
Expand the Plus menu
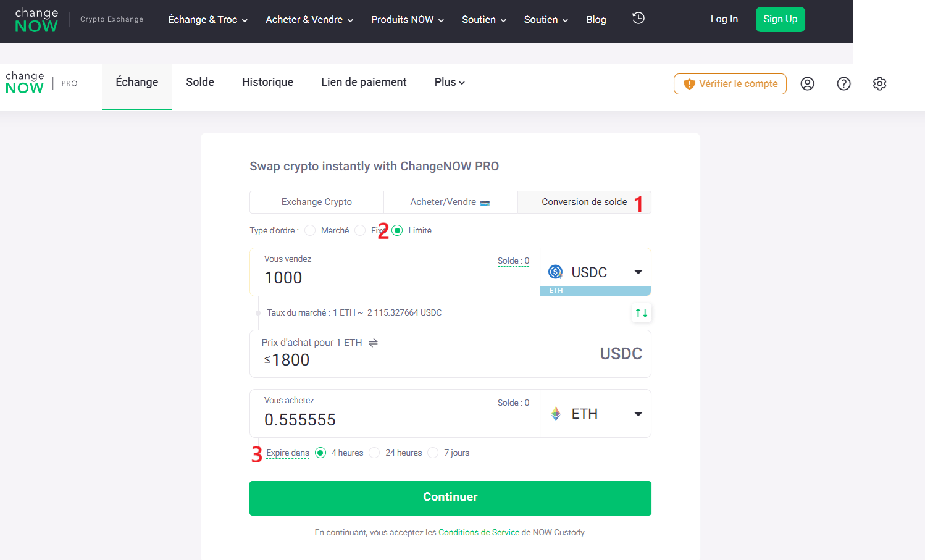449,82
